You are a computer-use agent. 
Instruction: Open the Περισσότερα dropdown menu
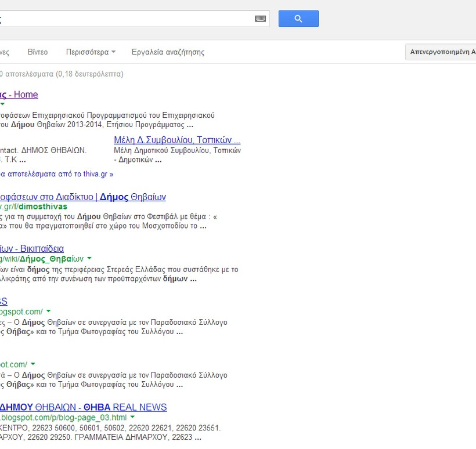coord(91,52)
